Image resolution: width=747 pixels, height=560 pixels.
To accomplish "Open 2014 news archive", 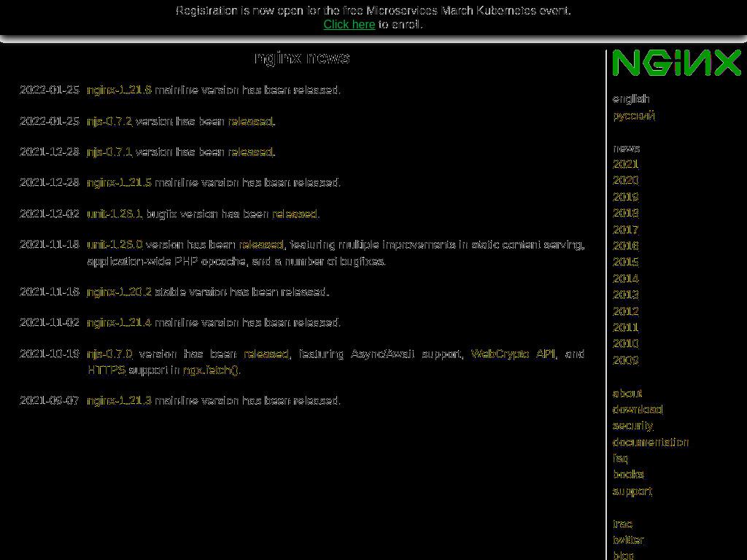I will coord(625,278).
